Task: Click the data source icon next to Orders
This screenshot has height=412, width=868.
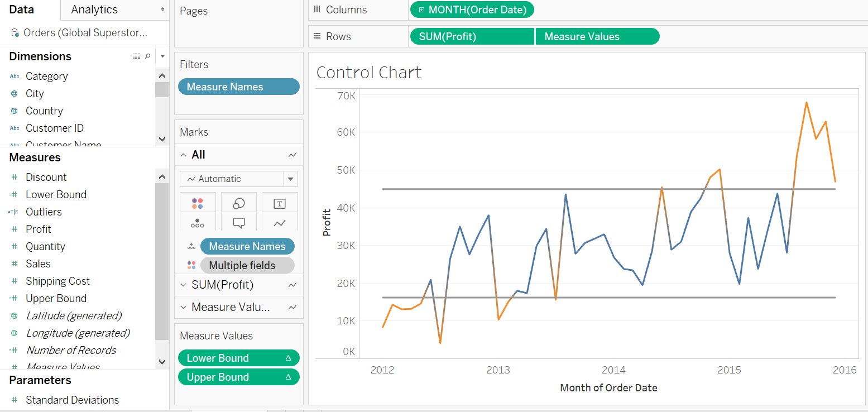Action: [15, 33]
